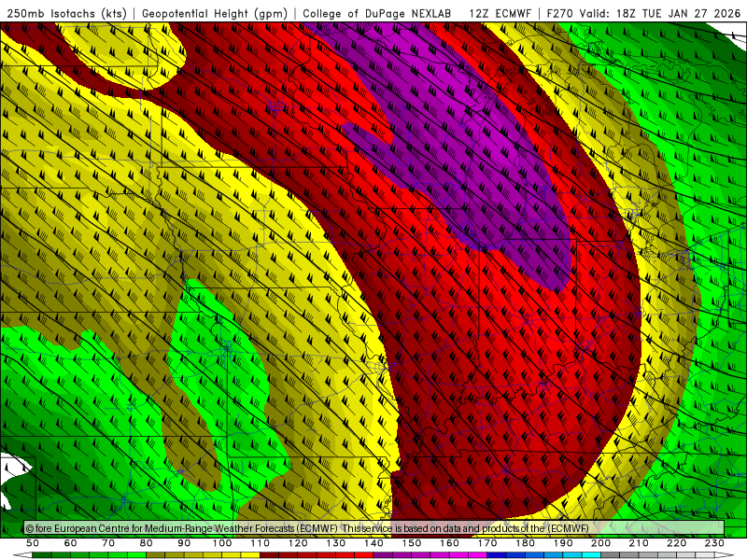Click the 160 label on the color scale

coord(449,543)
